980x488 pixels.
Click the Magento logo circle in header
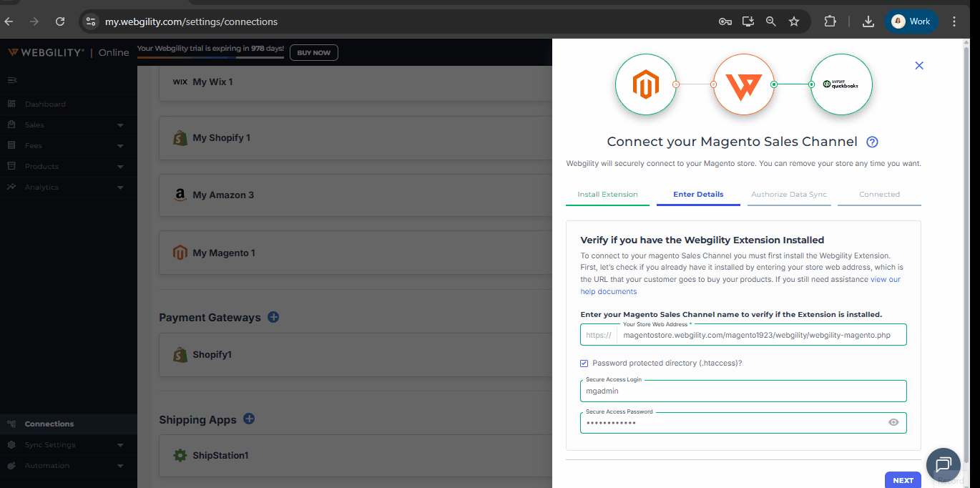click(x=645, y=84)
